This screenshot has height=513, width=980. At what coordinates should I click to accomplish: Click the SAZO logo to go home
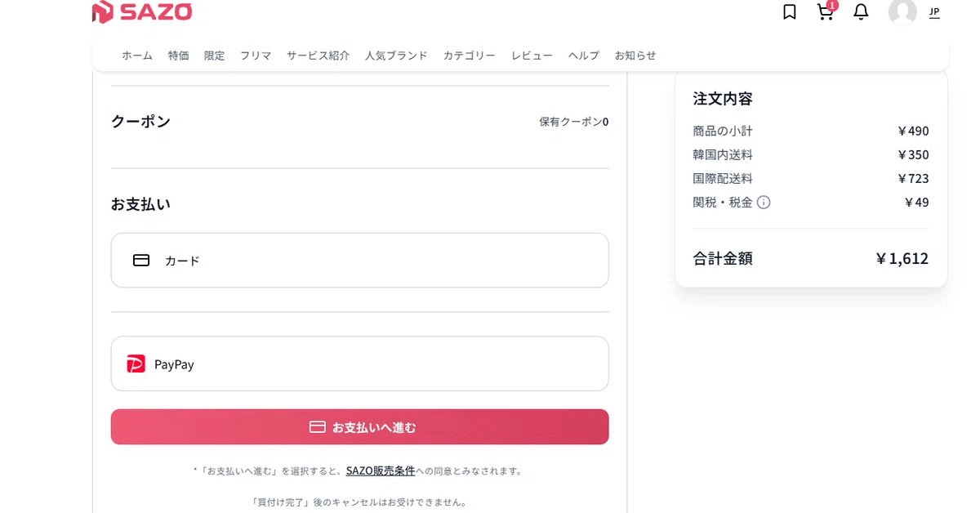point(141,12)
